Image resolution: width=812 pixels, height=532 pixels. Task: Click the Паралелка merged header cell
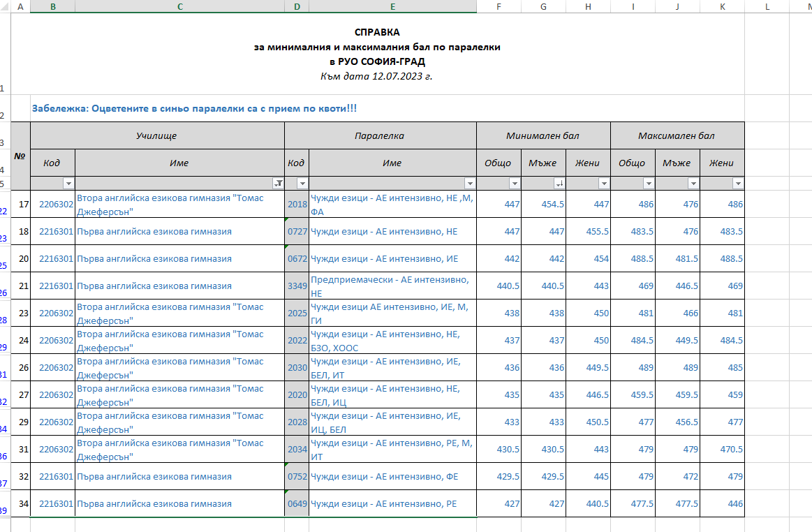tap(380, 135)
